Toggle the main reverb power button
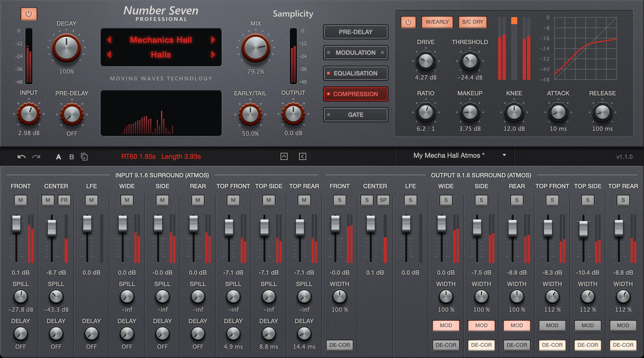The height and width of the screenshot is (358, 644). [x=29, y=14]
